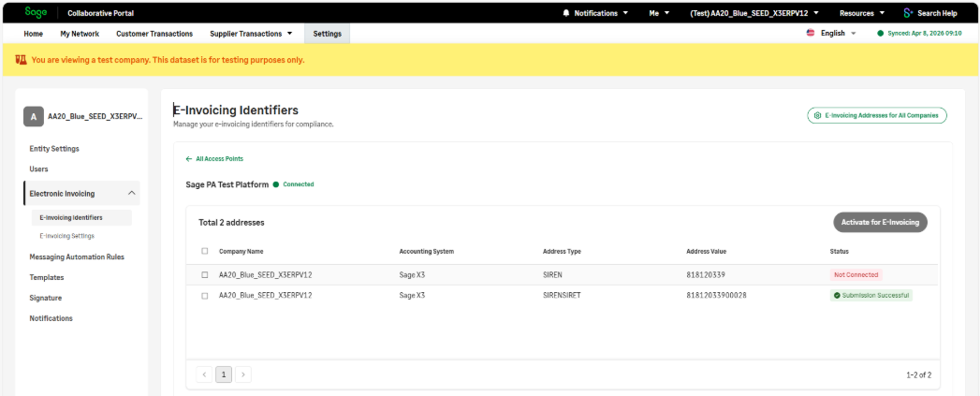Go to the Home tab

pos(33,34)
